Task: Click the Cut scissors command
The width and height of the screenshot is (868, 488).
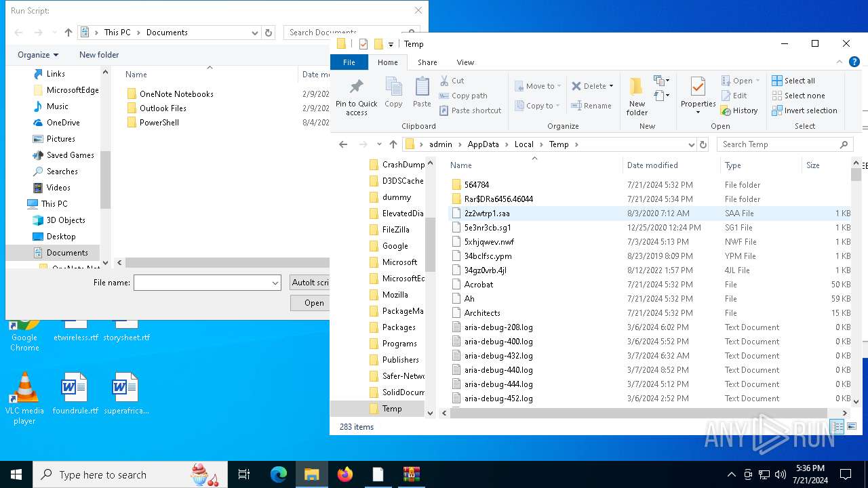Action: [452, 81]
